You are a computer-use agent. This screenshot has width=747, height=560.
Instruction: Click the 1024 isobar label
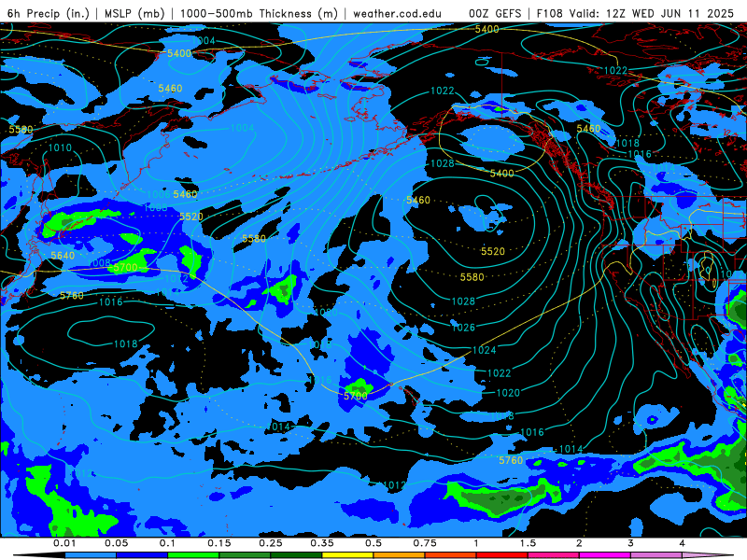tap(484, 350)
